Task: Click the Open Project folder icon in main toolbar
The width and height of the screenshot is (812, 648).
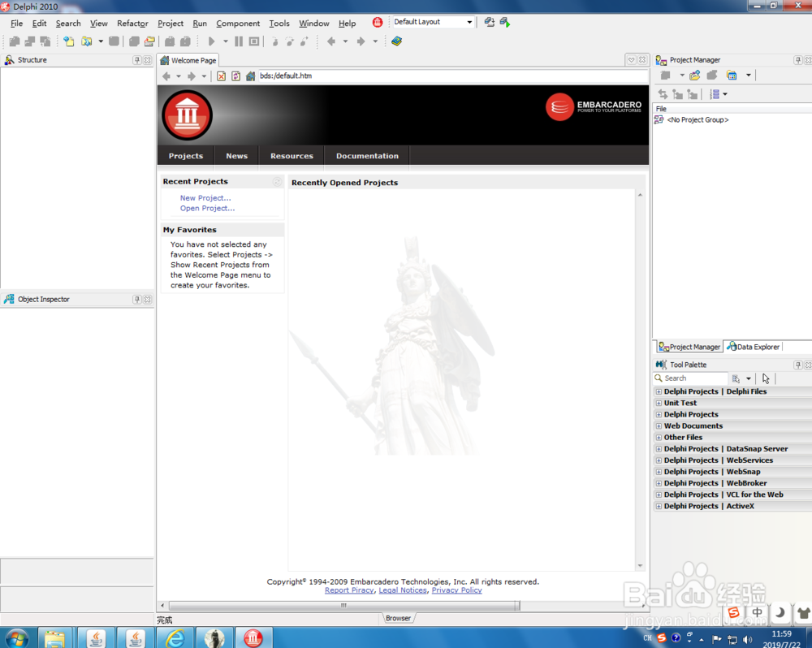Action: coord(149,41)
